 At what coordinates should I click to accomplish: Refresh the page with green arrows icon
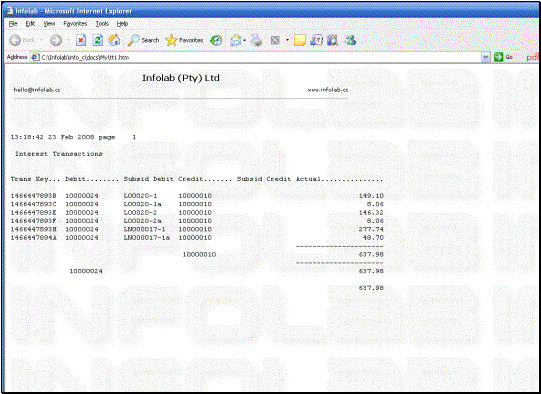click(98, 40)
